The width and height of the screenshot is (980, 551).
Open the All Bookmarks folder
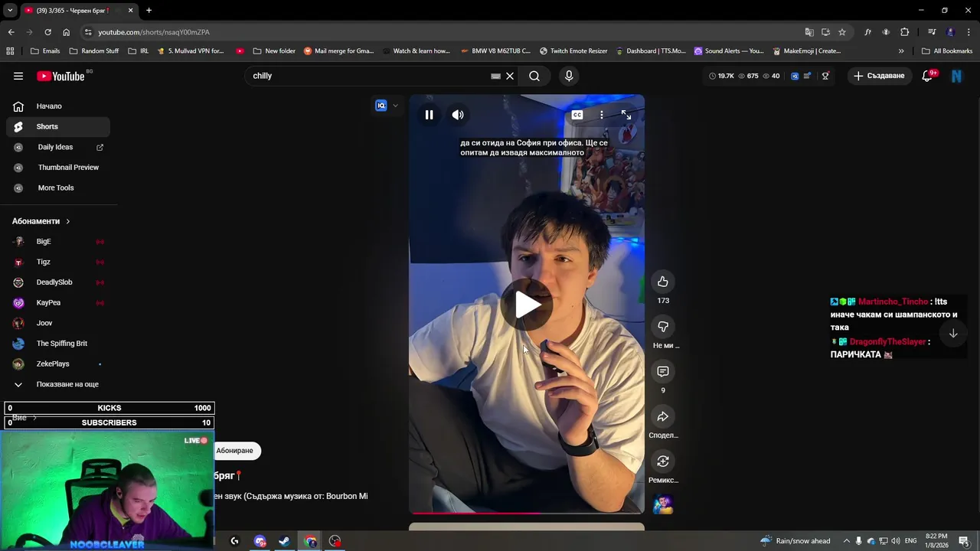[x=947, y=51]
